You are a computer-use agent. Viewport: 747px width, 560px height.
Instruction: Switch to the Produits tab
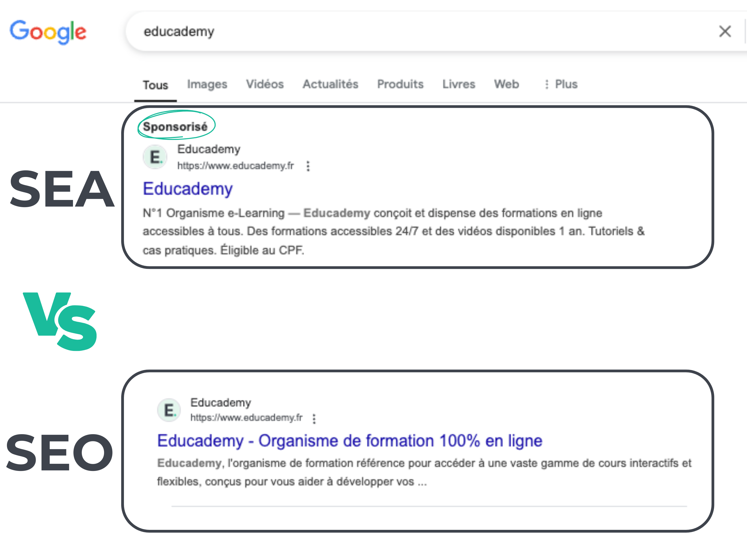pyautogui.click(x=400, y=84)
